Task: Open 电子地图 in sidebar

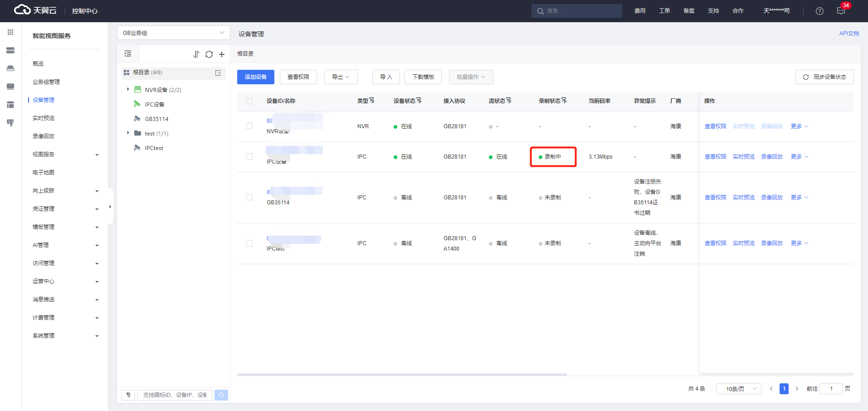Action: (x=44, y=173)
